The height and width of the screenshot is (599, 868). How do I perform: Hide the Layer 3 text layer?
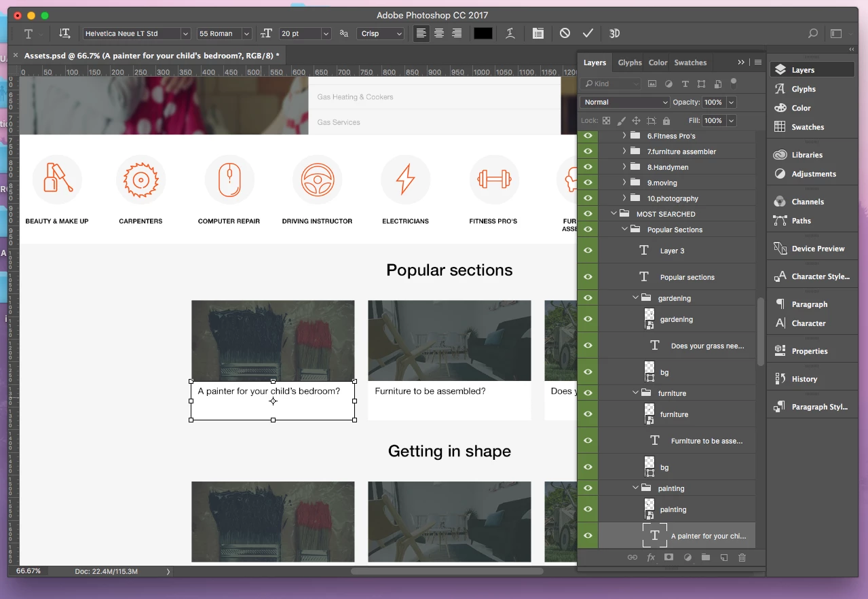(x=588, y=251)
